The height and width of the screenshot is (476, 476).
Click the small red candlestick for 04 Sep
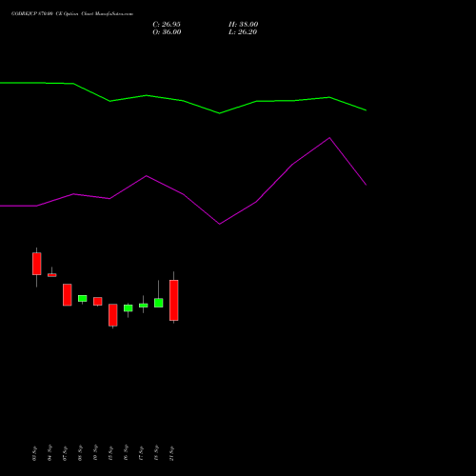(x=52, y=275)
